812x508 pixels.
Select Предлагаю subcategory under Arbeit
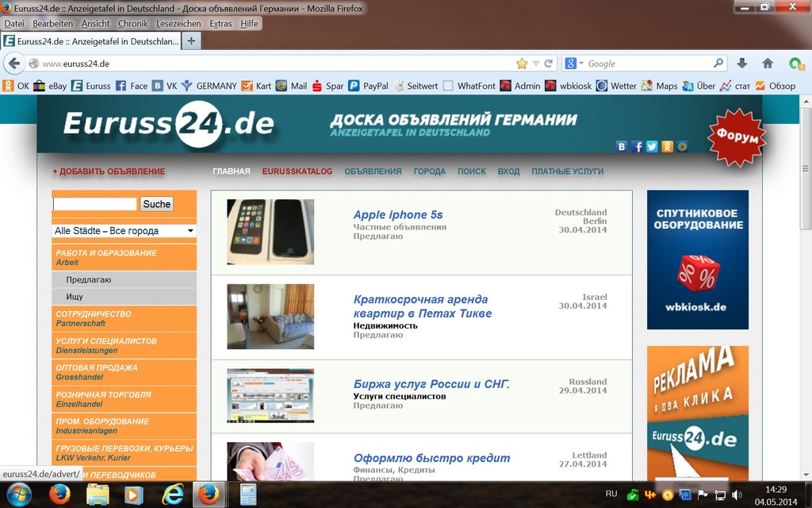[x=124, y=279]
